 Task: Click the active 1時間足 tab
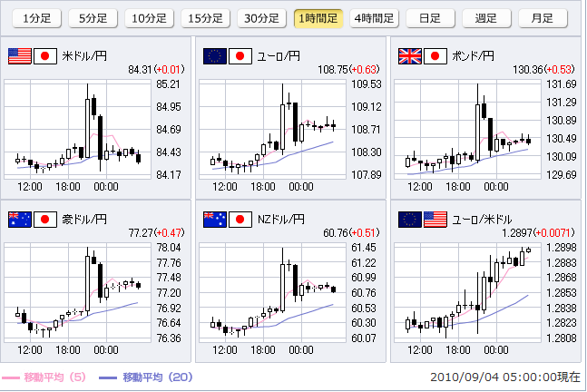(x=318, y=18)
